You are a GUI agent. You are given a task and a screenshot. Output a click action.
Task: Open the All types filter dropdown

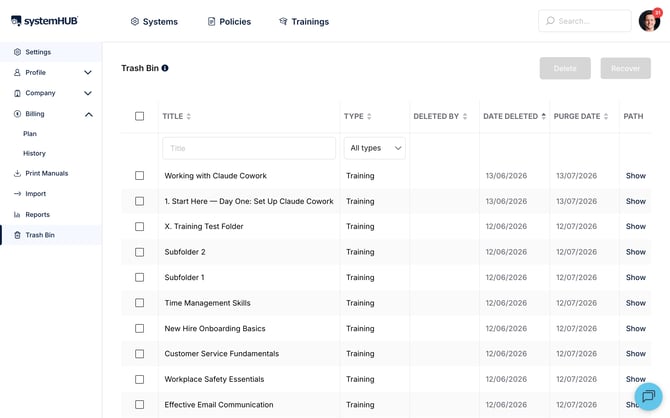(375, 148)
